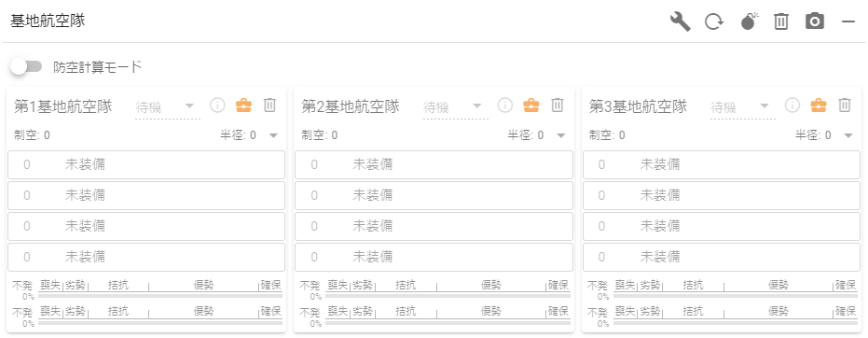Open the orange briefcase preset for 第2基地航空隊
Viewport: 868px width, 338px height.
tap(531, 105)
